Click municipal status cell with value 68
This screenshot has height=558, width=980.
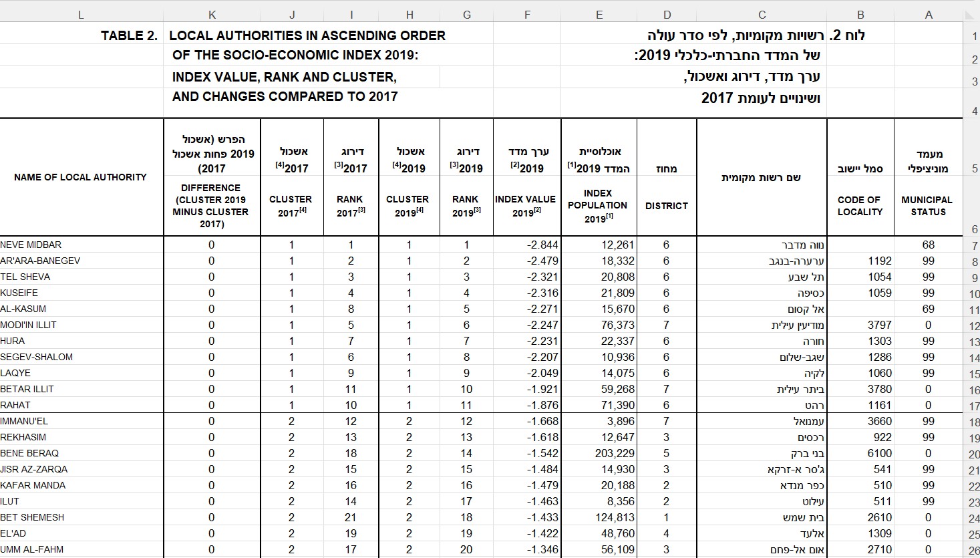click(x=928, y=245)
